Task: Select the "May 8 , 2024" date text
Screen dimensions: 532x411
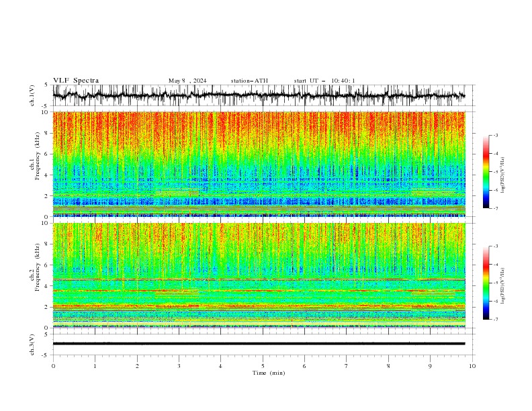Action: tap(187, 81)
